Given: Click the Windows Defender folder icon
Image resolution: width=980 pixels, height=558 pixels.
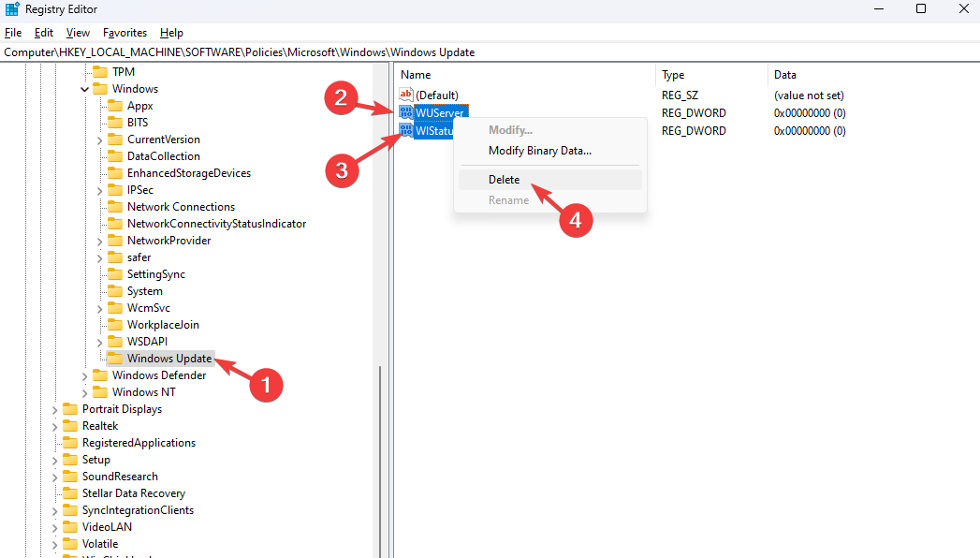Looking at the screenshot, I should 100,375.
